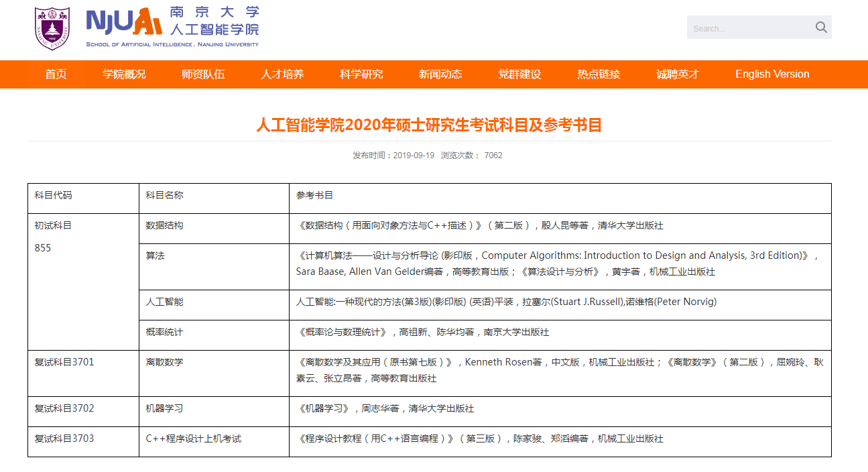
Task: Open the 党群建设 menu item
Action: (519, 74)
